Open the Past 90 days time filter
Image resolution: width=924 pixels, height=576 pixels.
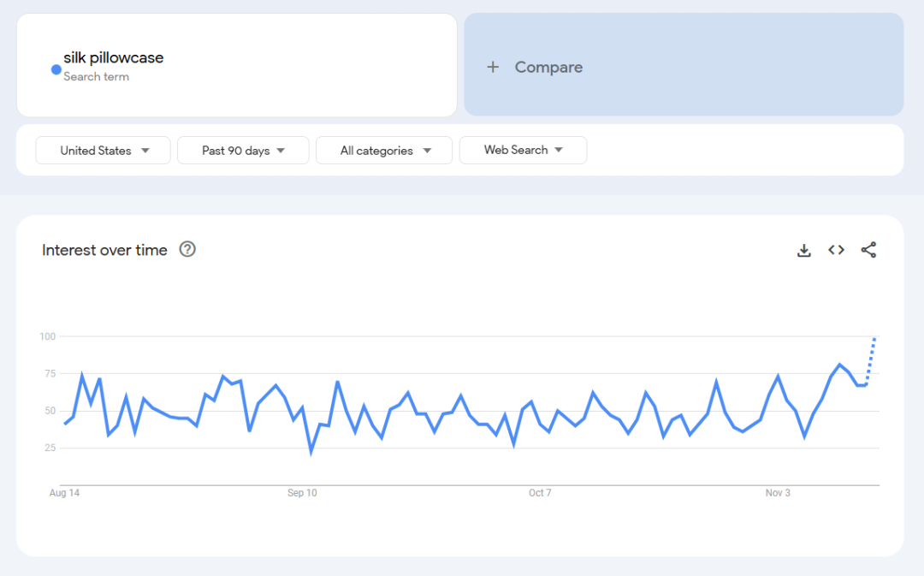pos(243,151)
